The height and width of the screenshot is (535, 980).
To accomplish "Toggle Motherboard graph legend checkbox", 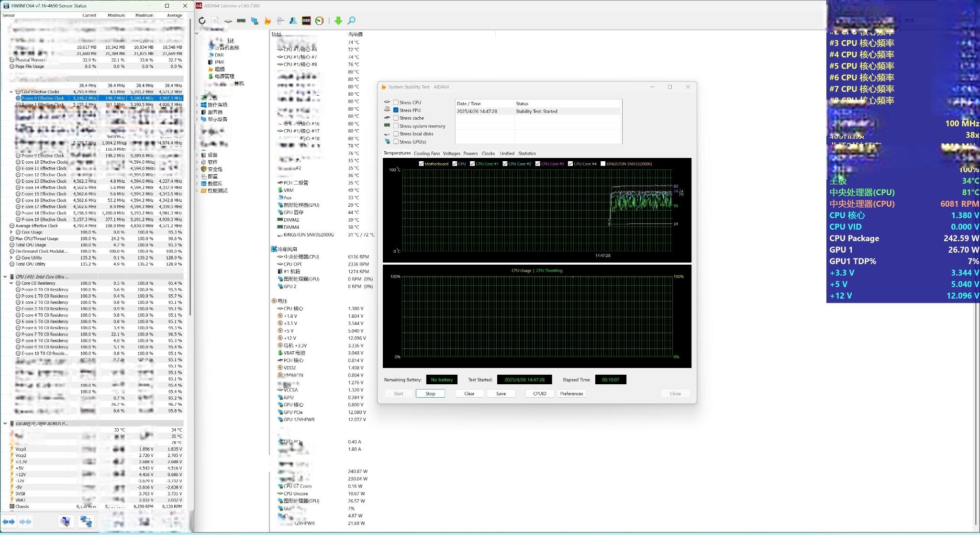I will (421, 164).
